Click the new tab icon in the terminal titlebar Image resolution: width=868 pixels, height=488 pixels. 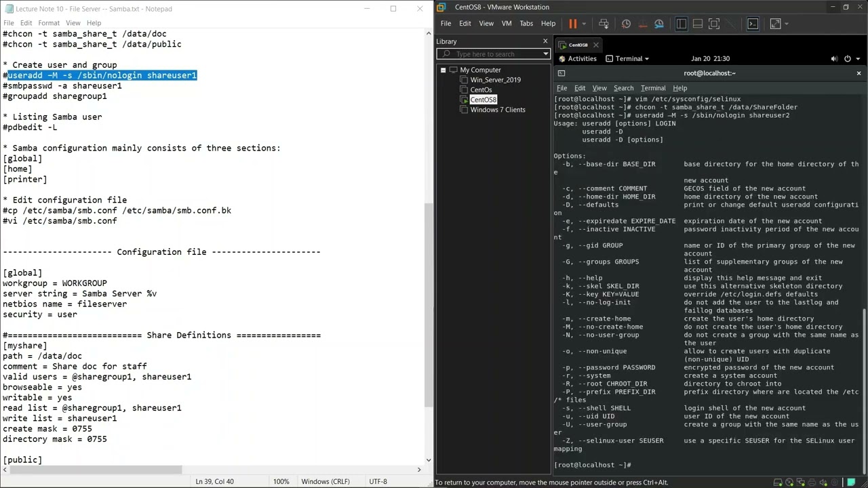561,73
